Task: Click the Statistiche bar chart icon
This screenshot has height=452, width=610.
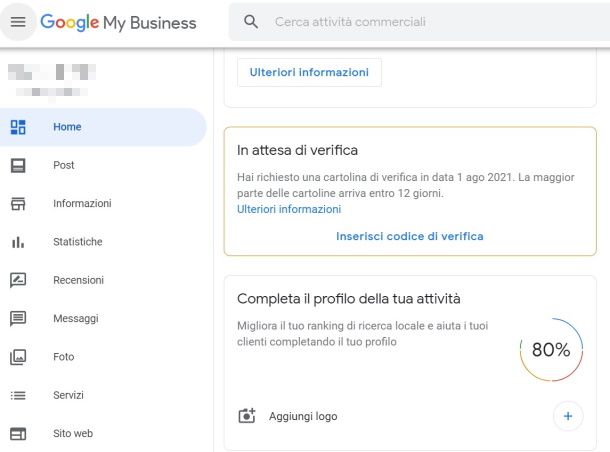Action: point(18,242)
